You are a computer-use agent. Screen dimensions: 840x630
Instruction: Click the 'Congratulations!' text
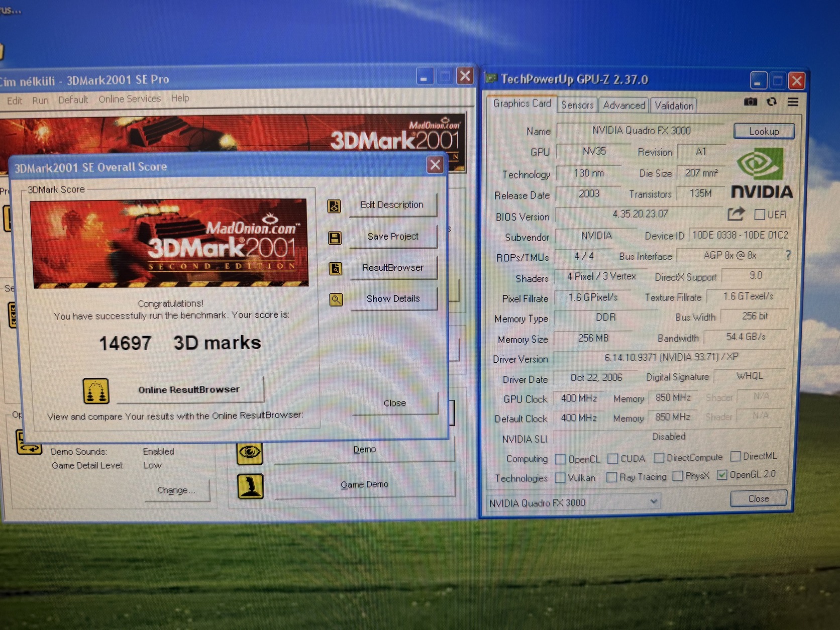pos(170,304)
